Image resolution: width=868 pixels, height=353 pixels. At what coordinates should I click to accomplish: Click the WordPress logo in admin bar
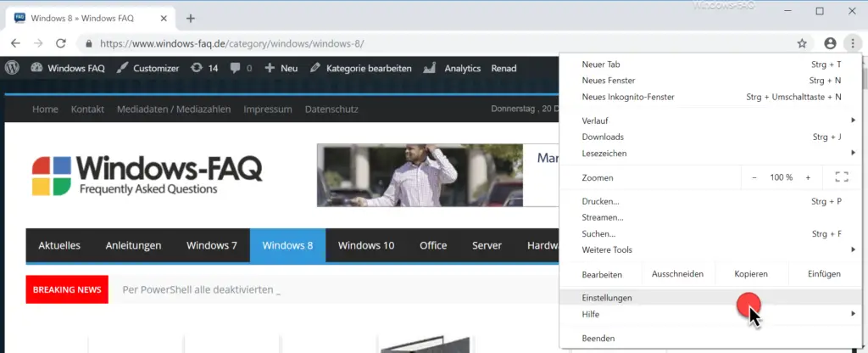pos(12,68)
